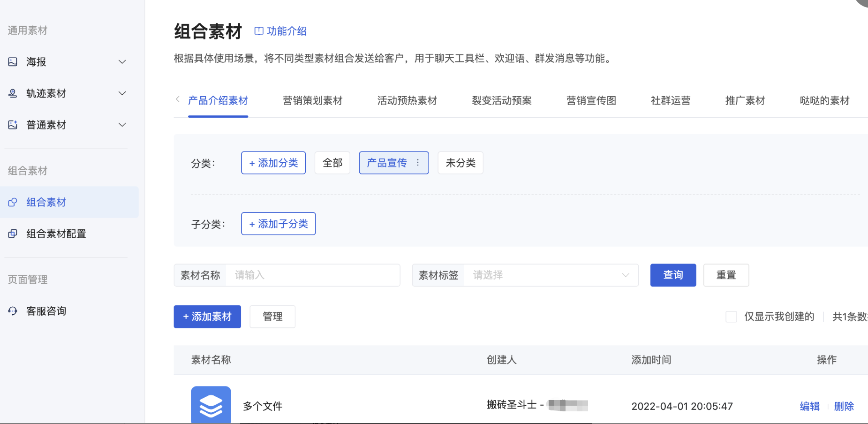Reset filters with 重置 button

tap(726, 275)
